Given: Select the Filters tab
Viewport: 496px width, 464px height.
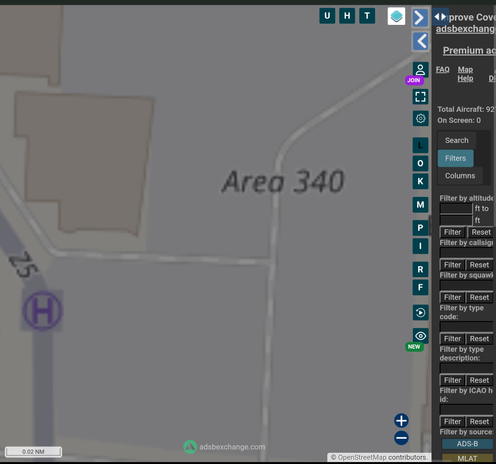Looking at the screenshot, I should pyautogui.click(x=455, y=158).
